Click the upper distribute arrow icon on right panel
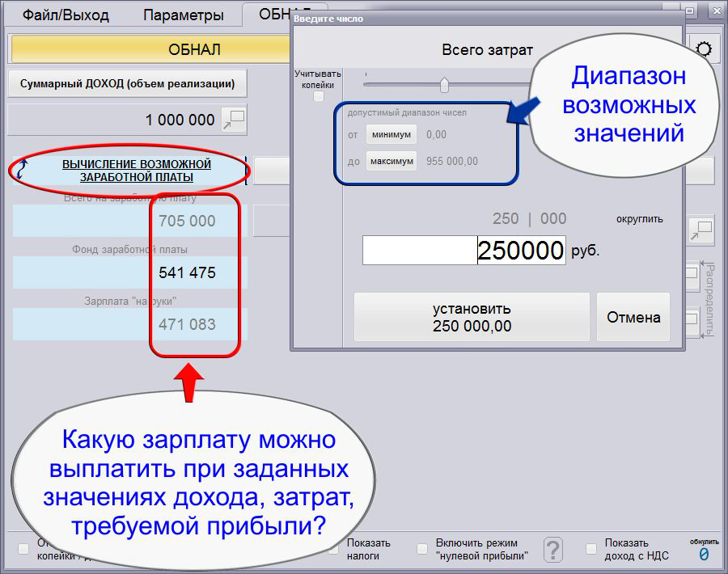Viewport: 728px width, 574px height. pyautogui.click(x=692, y=274)
